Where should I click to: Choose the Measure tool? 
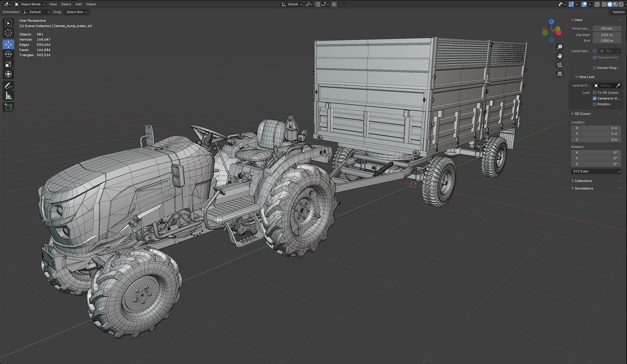(x=8, y=96)
